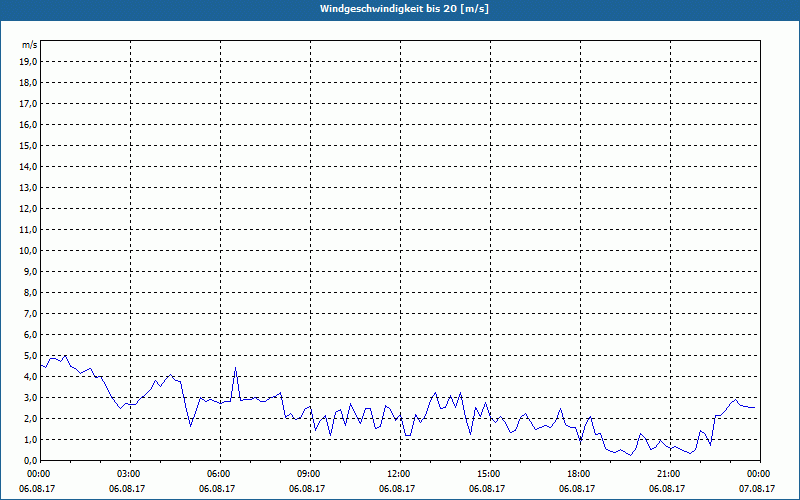Select the 4,0 y-axis label
Viewport: 800px width, 500px height.
[30, 377]
